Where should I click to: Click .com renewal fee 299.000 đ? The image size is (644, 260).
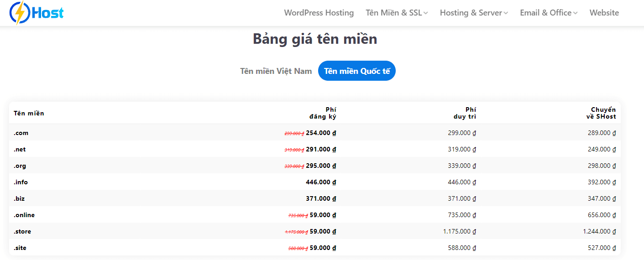462,133
